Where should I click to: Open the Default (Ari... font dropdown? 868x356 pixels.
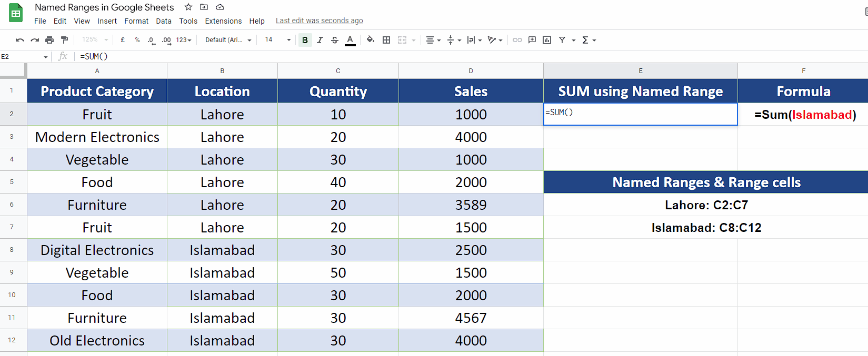[228, 40]
